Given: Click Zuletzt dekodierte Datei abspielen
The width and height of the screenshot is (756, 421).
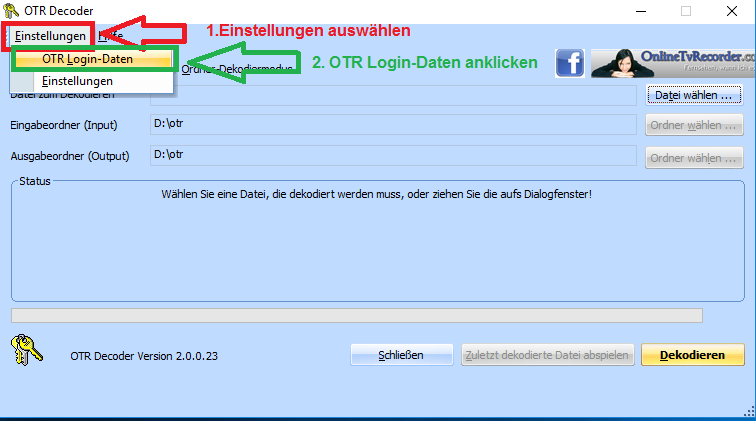Looking at the screenshot, I should [547, 355].
